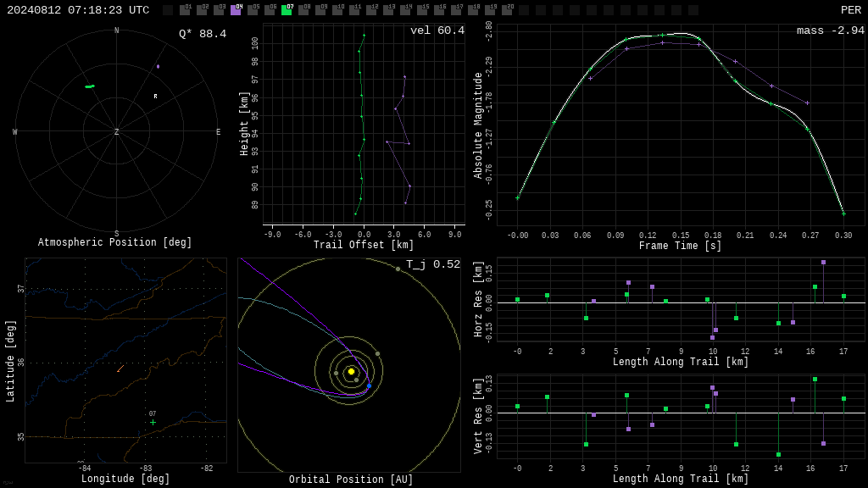Click the green 07 station cross on map
The height and width of the screenshot is (488, 868).
click(x=153, y=422)
